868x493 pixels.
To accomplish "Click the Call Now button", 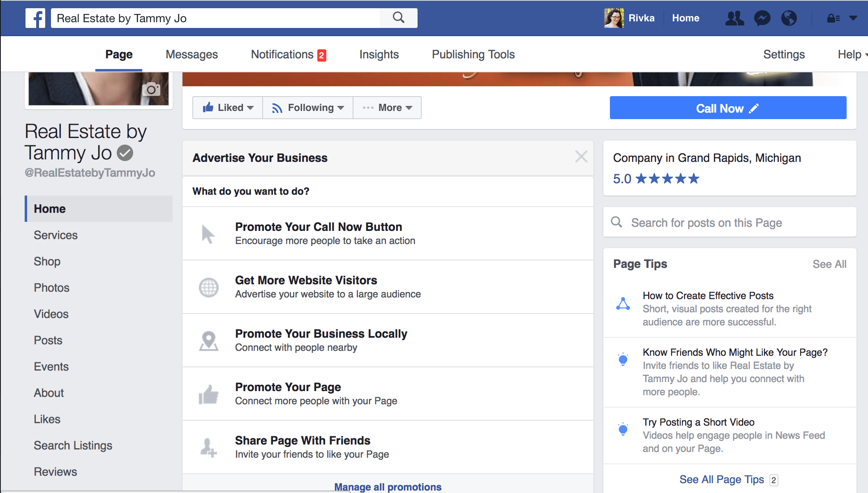I will 729,108.
